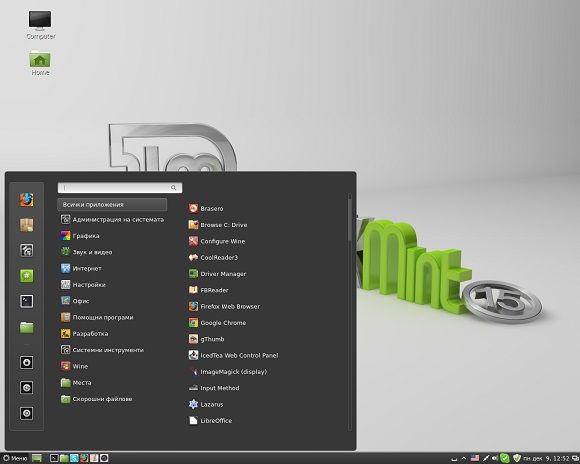This screenshot has width=580, height=464.
Task: Start Firefox Web Browser from application list
Action: point(224,306)
